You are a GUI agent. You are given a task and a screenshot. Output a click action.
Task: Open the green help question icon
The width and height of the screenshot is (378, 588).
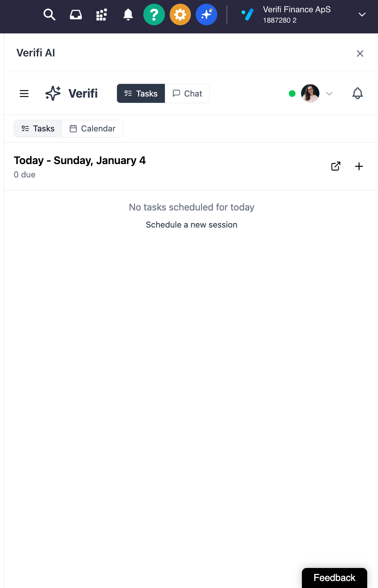tap(154, 15)
